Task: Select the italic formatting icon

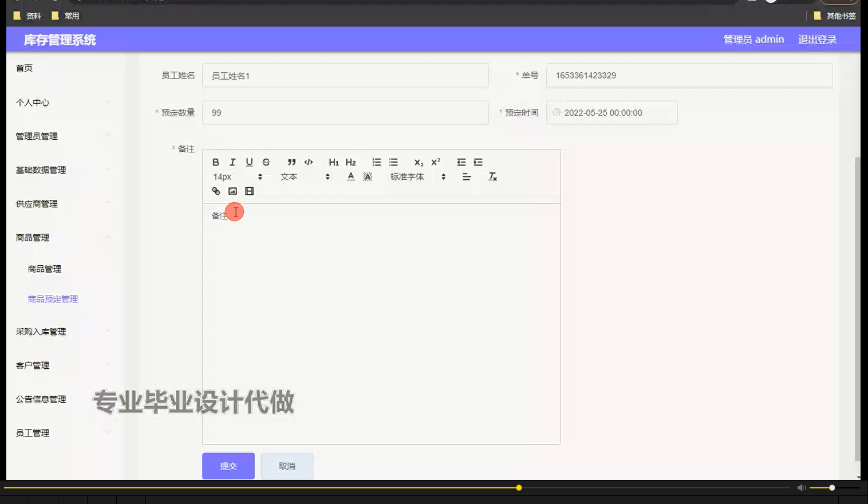Action: (232, 162)
